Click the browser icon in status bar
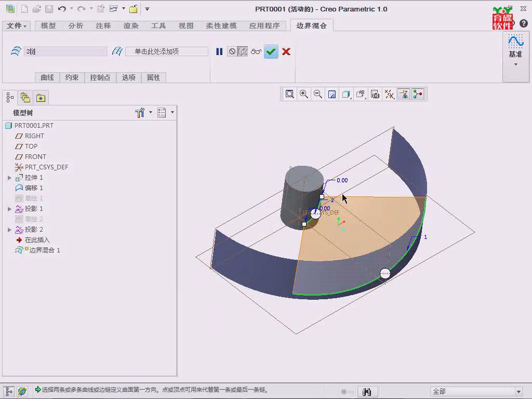Screen dimensions: 532x399 pos(22,391)
